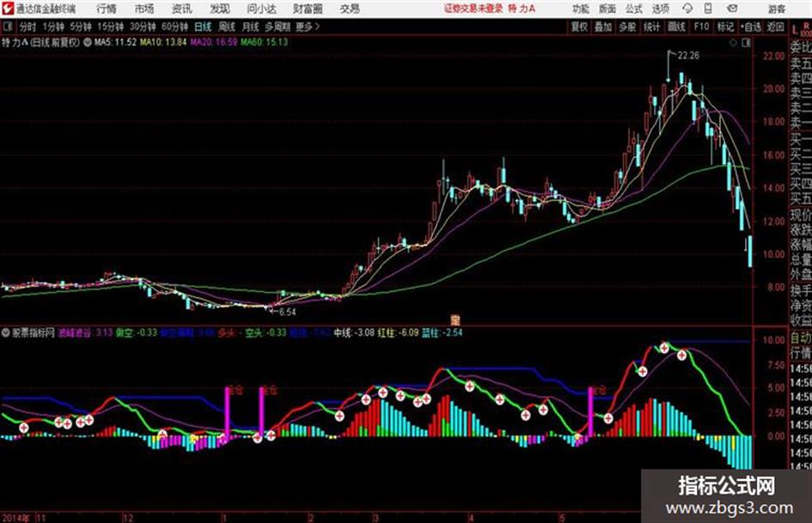The width and height of the screenshot is (812, 523).
Task: Expand the main chart indicator dropdown circle
Action: tap(88, 42)
